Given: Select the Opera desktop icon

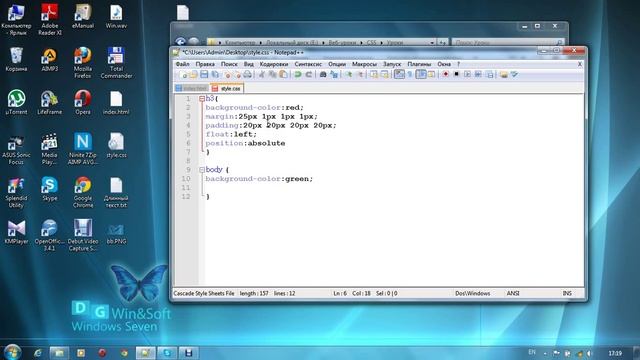Looking at the screenshot, I should pyautogui.click(x=83, y=102).
